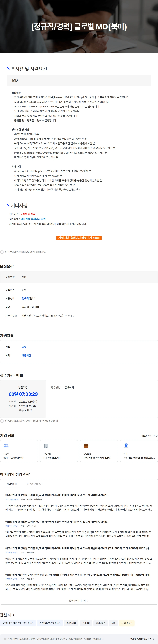This screenshot has height=644, width=158.
Task: Select the 'MD' related tag
Action: (113, 623)
